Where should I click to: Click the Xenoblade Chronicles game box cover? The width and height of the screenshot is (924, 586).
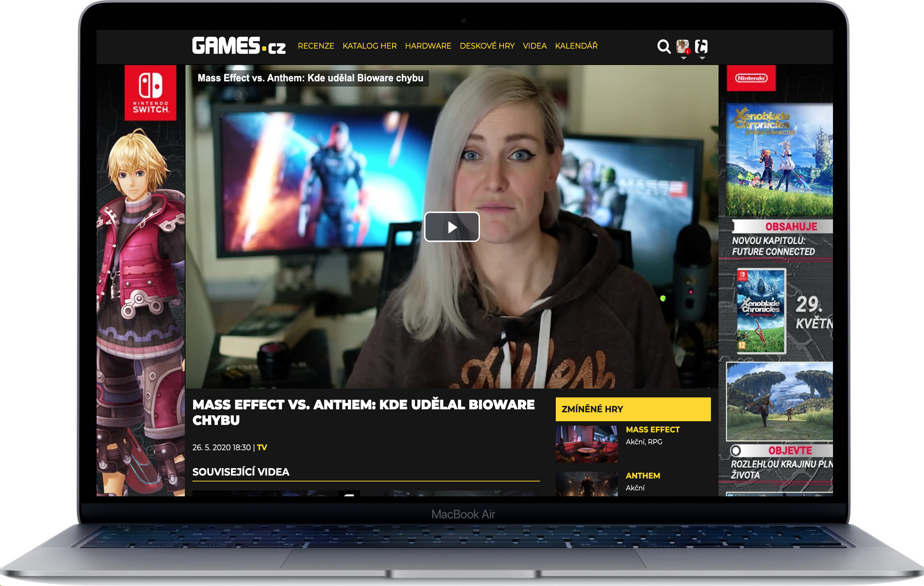[761, 311]
